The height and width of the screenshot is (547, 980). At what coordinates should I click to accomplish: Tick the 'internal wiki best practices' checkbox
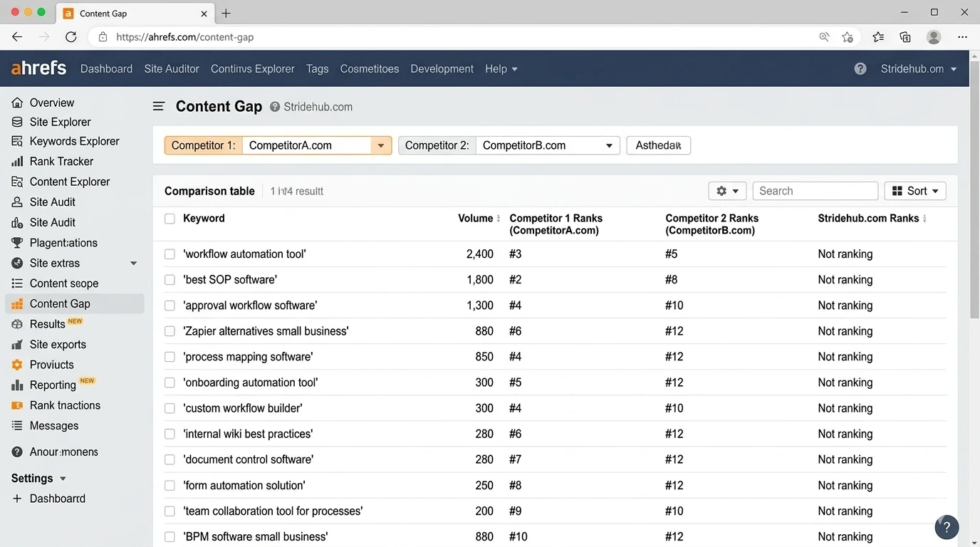coord(170,434)
